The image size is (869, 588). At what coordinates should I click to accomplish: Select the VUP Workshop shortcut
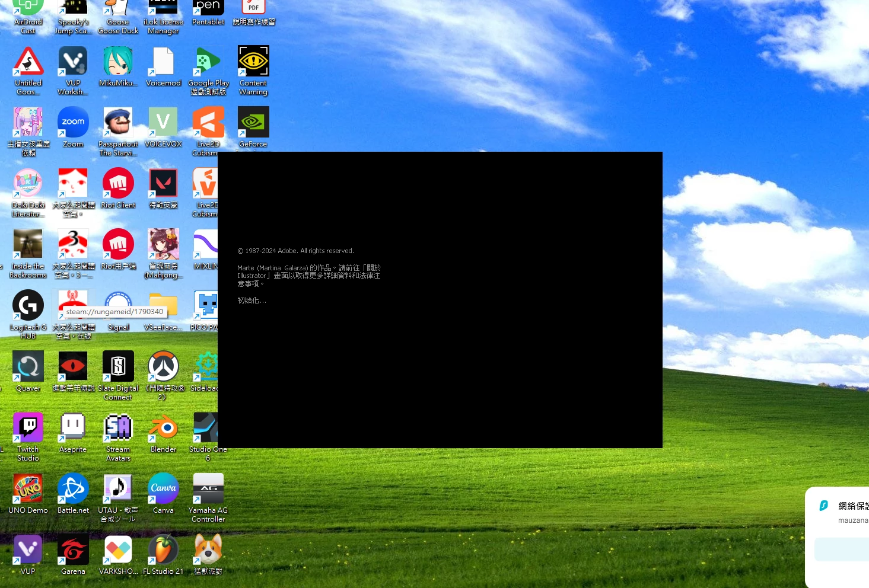click(73, 71)
